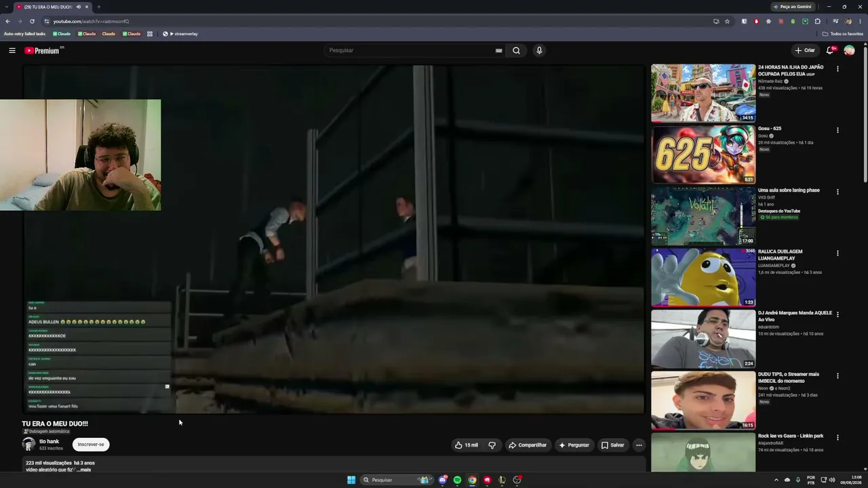Click the main video player to pause
Screen dimensions: 868x488
pos(334,239)
